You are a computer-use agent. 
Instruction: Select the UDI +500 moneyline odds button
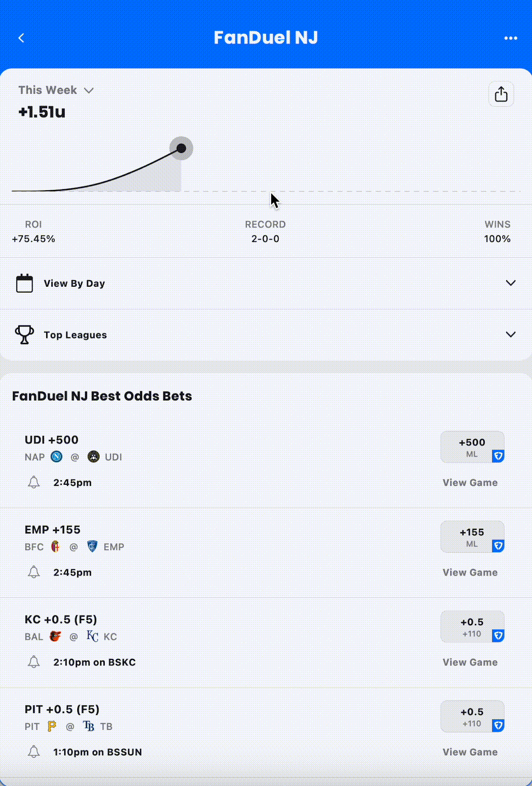point(472,447)
